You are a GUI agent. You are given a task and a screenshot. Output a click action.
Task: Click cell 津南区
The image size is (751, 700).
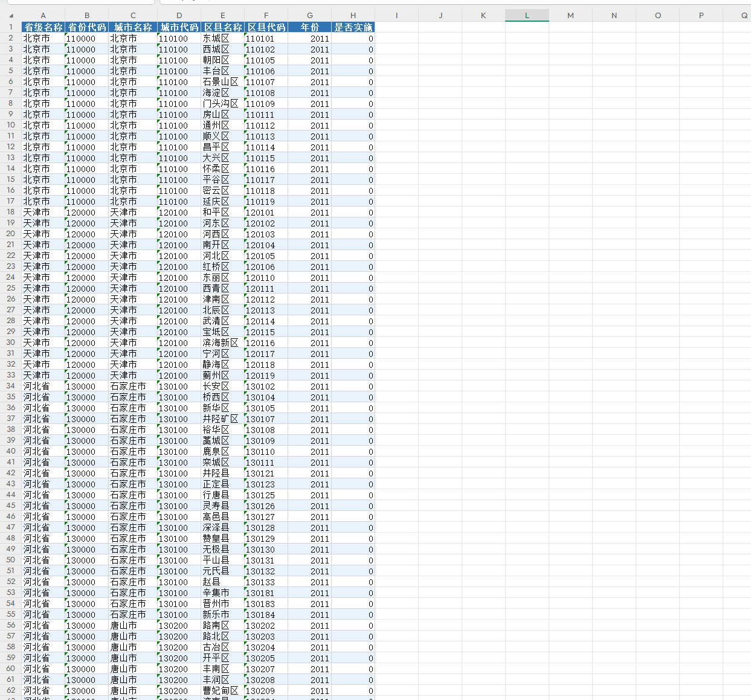(x=223, y=299)
